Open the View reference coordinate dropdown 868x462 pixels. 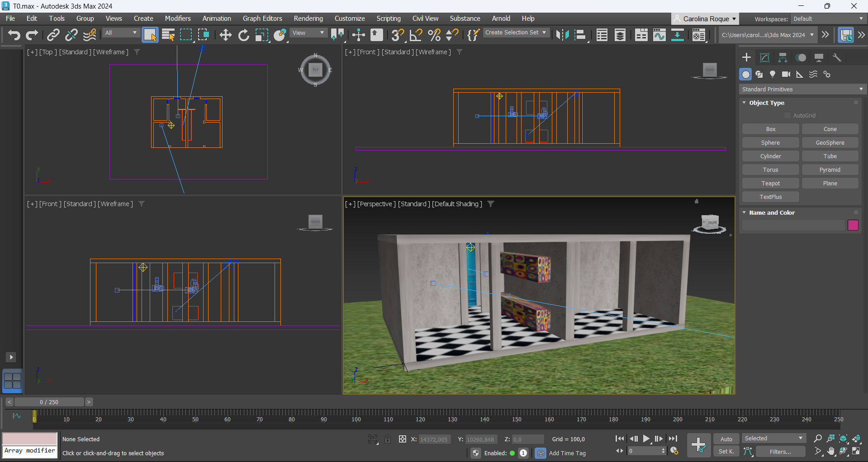308,33
